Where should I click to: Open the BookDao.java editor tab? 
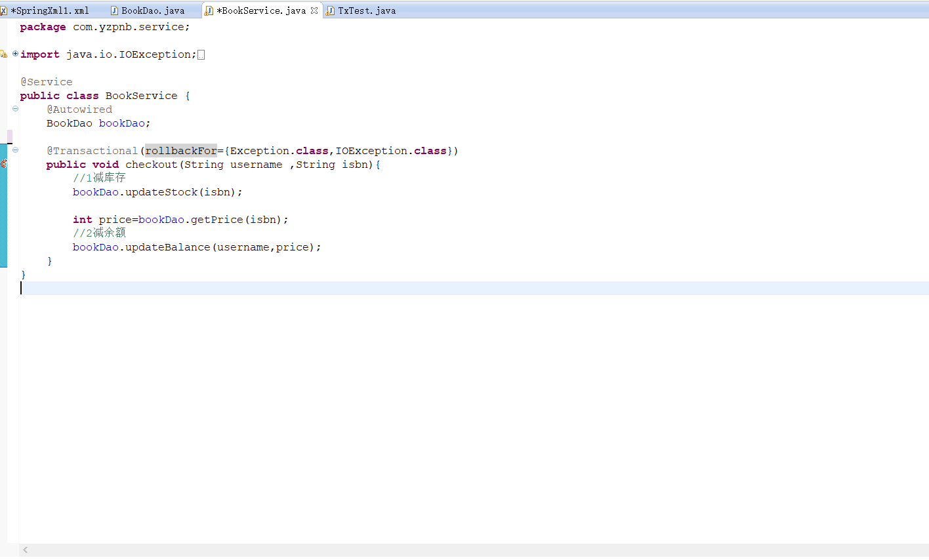(152, 10)
